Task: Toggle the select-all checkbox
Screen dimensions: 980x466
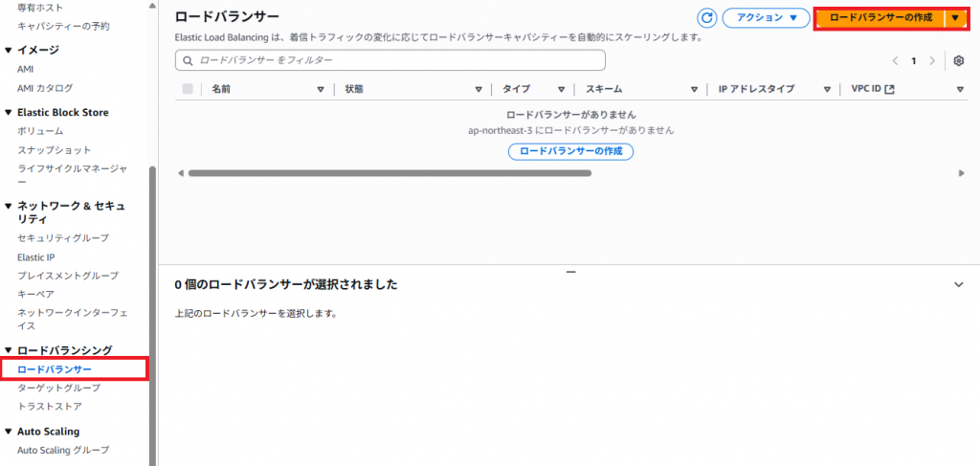Action: tap(188, 89)
